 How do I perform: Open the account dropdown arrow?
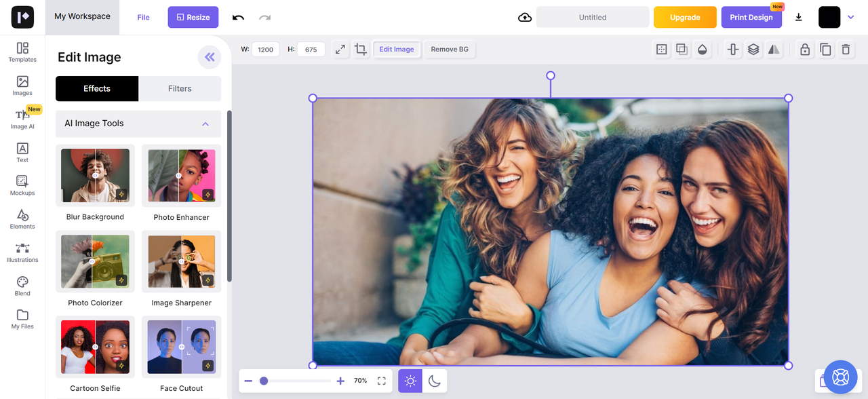point(851,18)
